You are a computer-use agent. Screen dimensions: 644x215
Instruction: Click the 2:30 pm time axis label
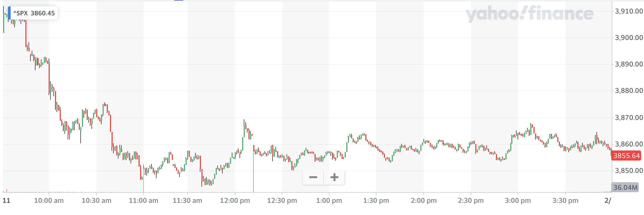(471, 200)
